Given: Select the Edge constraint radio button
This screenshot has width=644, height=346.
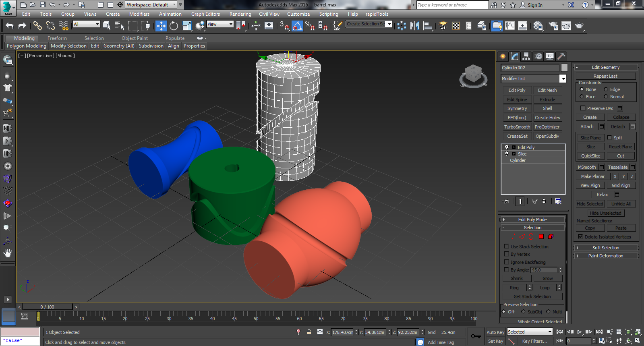Looking at the screenshot, I should 606,89.
